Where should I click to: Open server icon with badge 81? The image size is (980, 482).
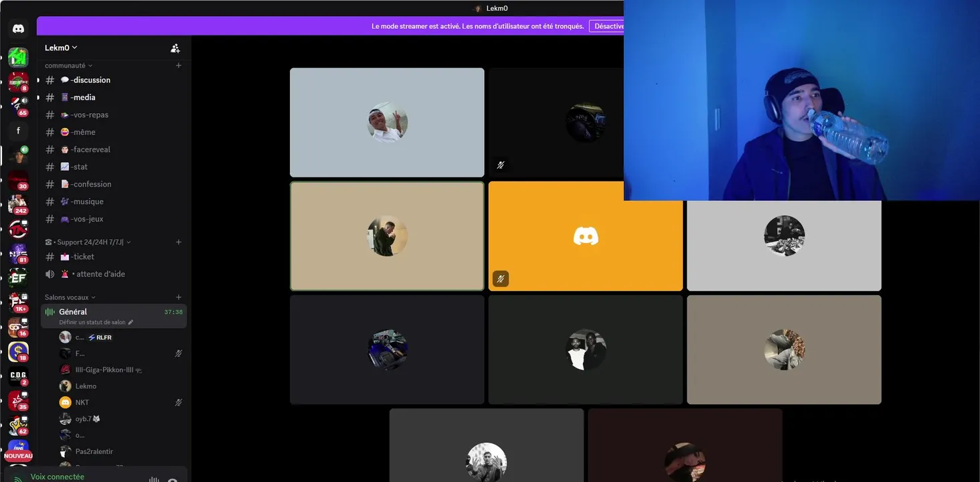18,253
